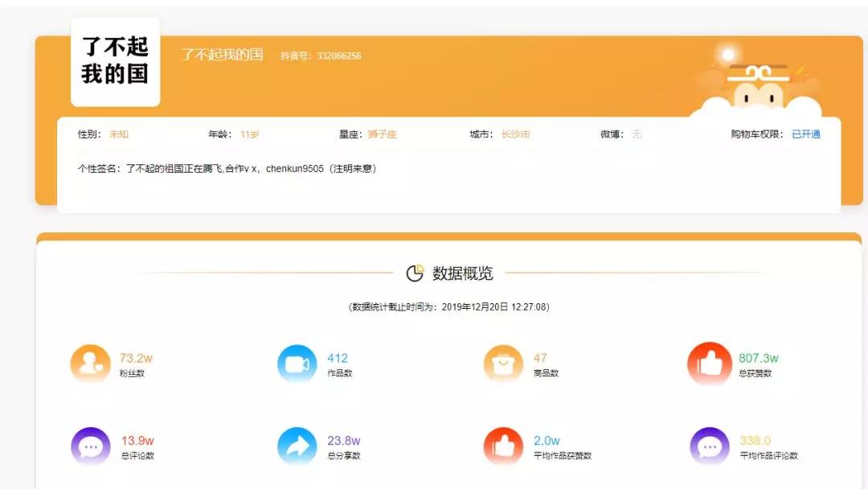The image size is (868, 489).
Task: Click the pie chart icon beside 数据概览
Action: coord(414,273)
